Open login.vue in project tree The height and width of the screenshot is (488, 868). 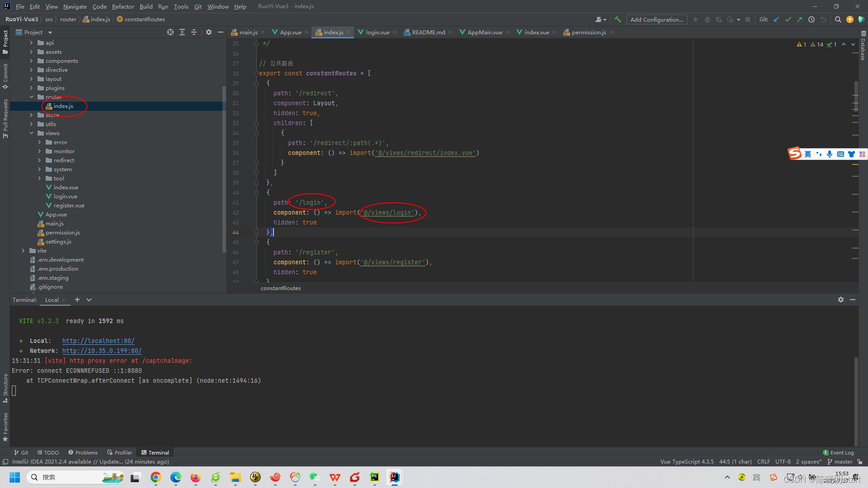click(65, 197)
